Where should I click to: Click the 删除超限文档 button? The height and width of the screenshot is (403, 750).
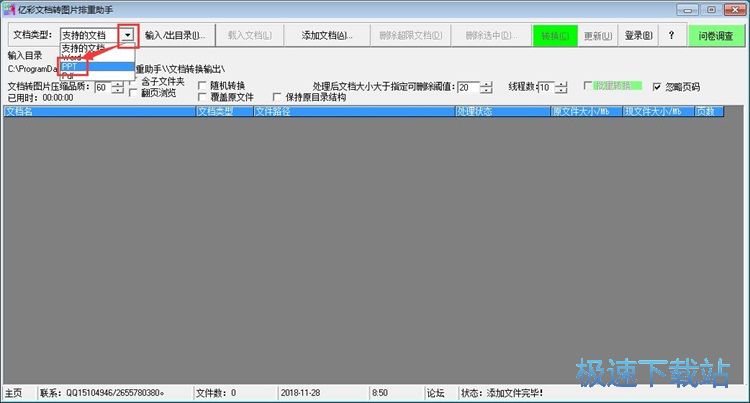tap(410, 35)
